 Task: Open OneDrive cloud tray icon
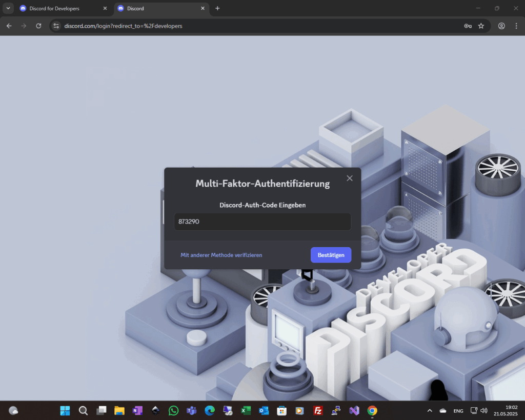pyautogui.click(x=443, y=411)
